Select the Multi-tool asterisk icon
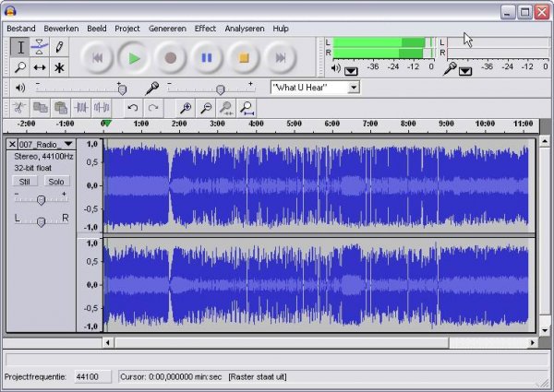The width and height of the screenshot is (554, 392). 59,66
